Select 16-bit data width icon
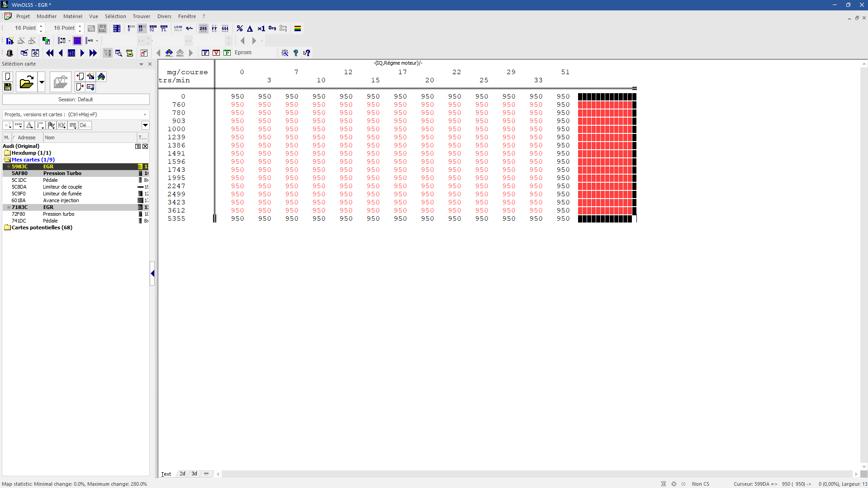 click(x=142, y=28)
